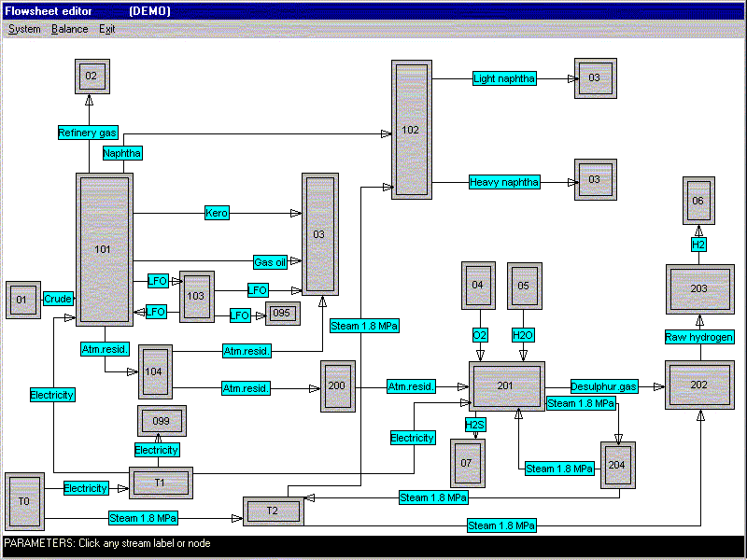Open the Balance menu
This screenshot has width=747, height=560.
(x=70, y=29)
